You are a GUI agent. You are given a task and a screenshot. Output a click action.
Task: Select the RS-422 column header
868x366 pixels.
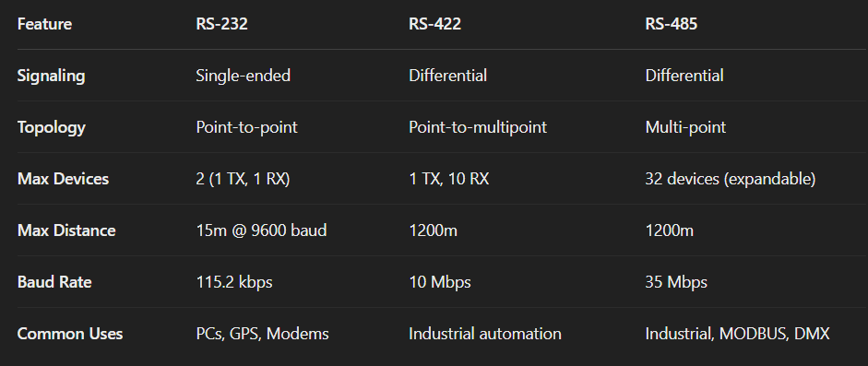coord(434,24)
